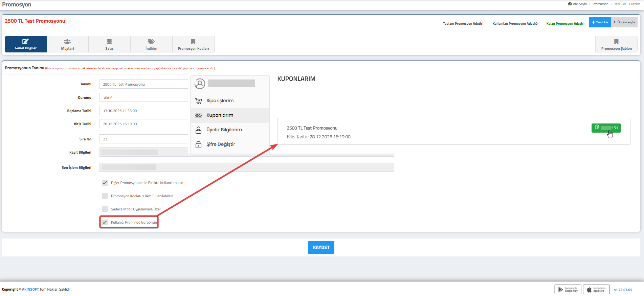The width and height of the screenshot is (644, 296).
Task: Click the App Store download badge
Action: [596, 290]
